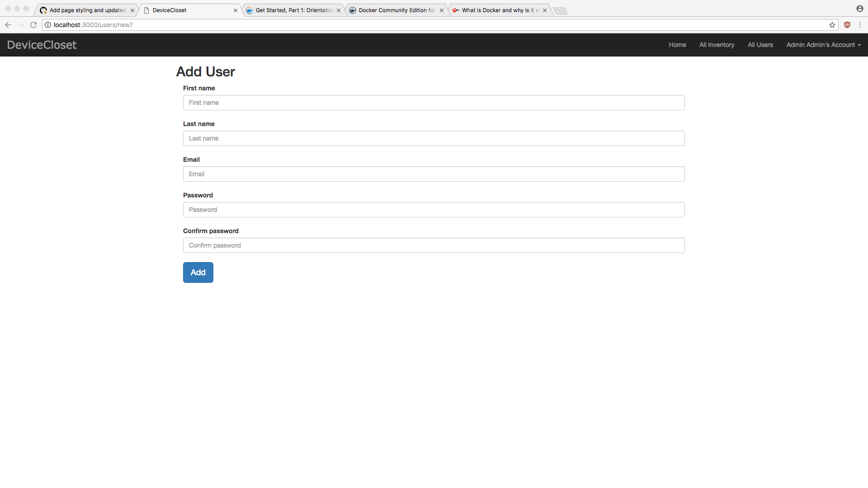Click the DeviceCloset brand logo link

[42, 45]
